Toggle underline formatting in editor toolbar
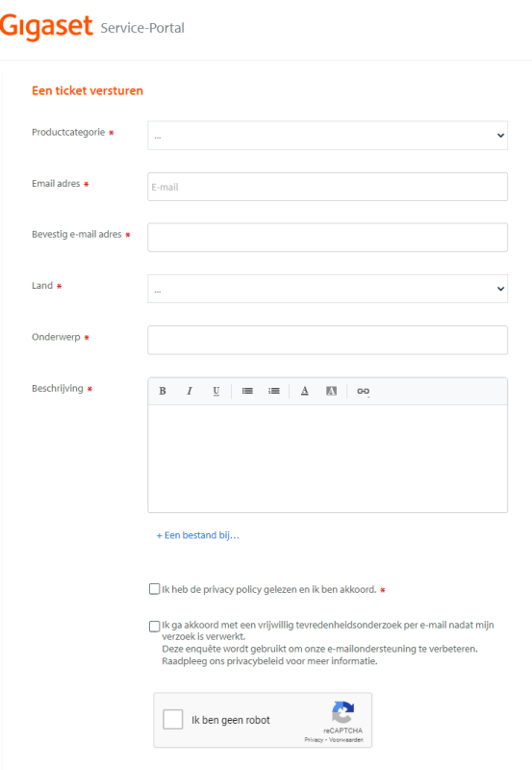The image size is (532, 770). (215, 391)
